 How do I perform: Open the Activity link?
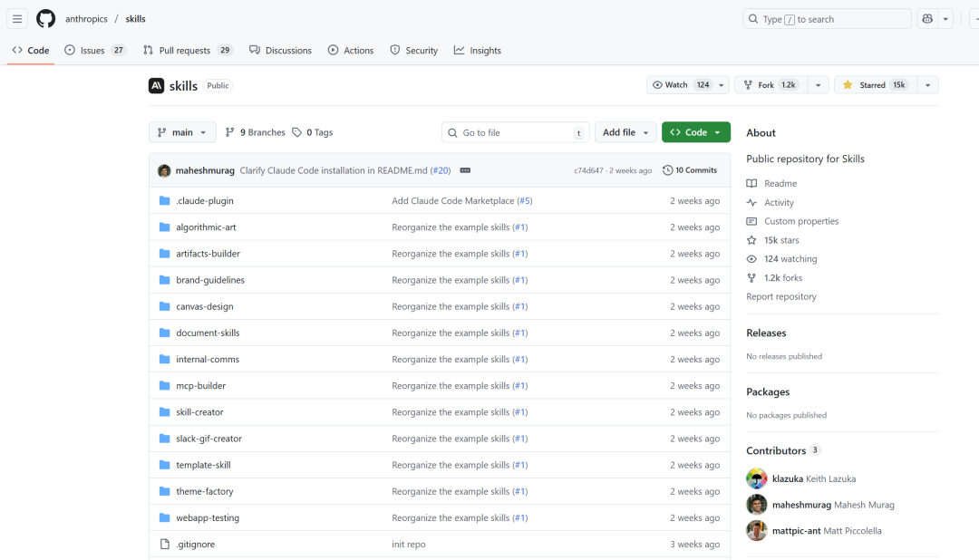tap(771, 202)
